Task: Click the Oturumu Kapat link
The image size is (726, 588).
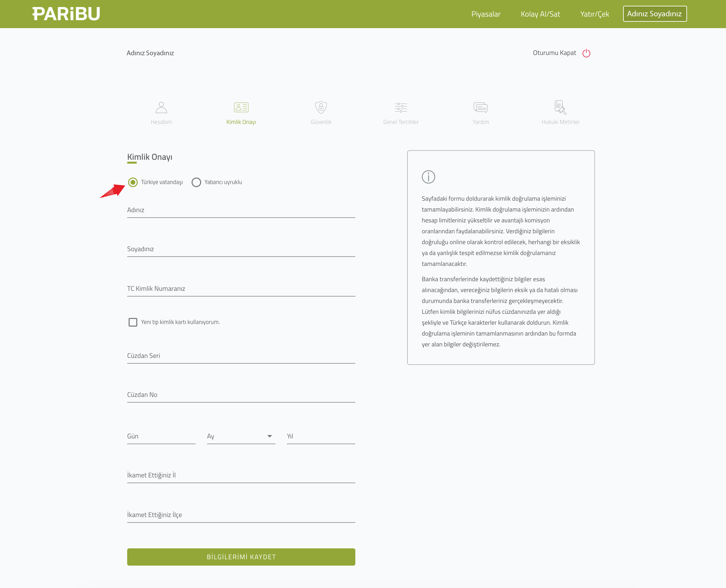Action: 554,53
